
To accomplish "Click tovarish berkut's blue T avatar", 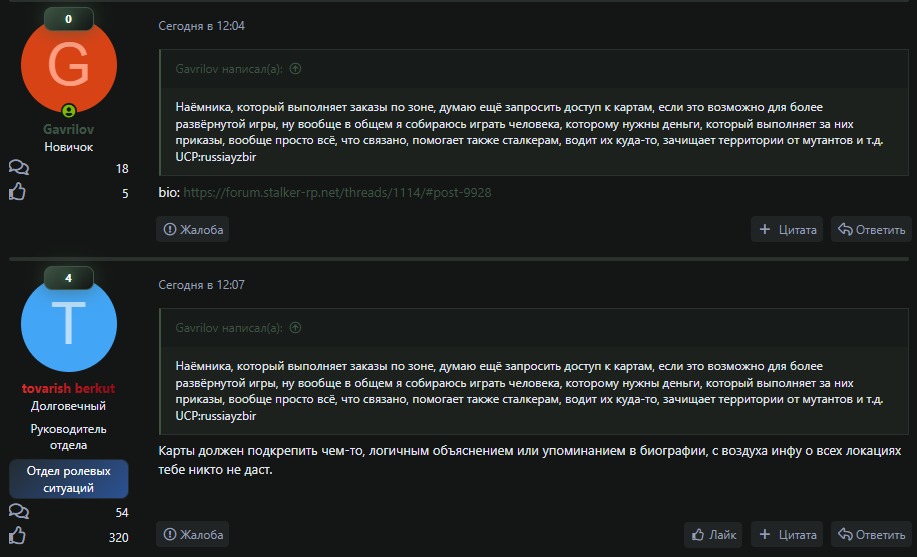I will point(68,322).
